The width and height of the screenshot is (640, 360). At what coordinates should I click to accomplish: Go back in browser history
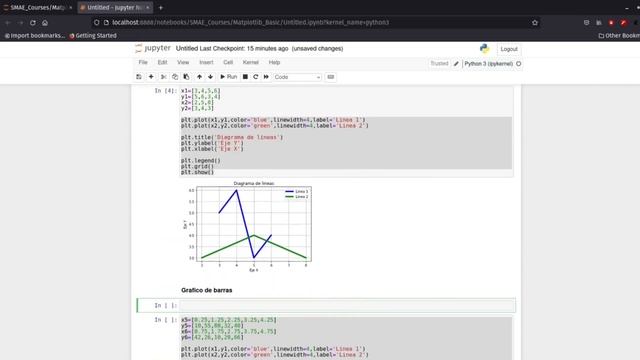pos(8,23)
